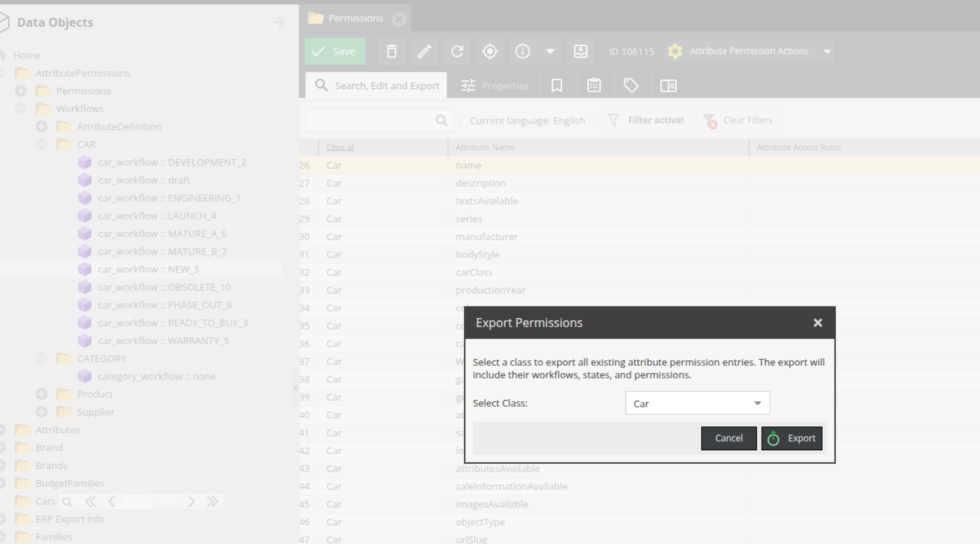
Task: Open car_workflow :: WARRANTY_9 object
Action: [x=163, y=341]
